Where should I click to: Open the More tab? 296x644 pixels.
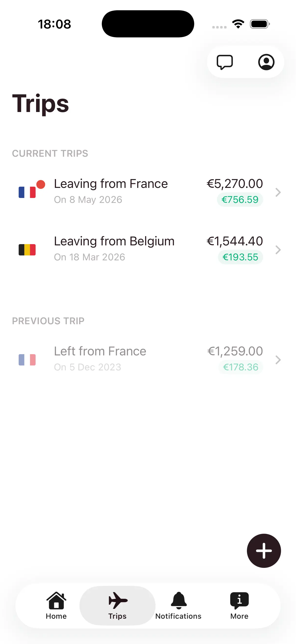(x=239, y=605)
